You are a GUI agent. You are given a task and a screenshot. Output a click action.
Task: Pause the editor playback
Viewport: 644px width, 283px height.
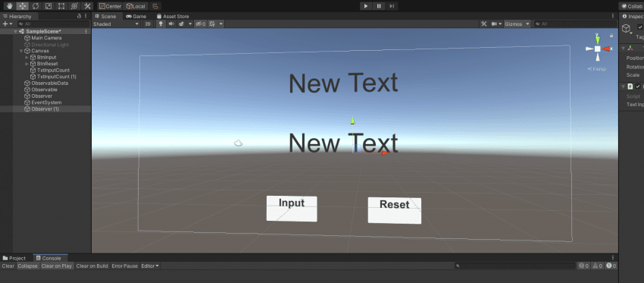tap(379, 6)
